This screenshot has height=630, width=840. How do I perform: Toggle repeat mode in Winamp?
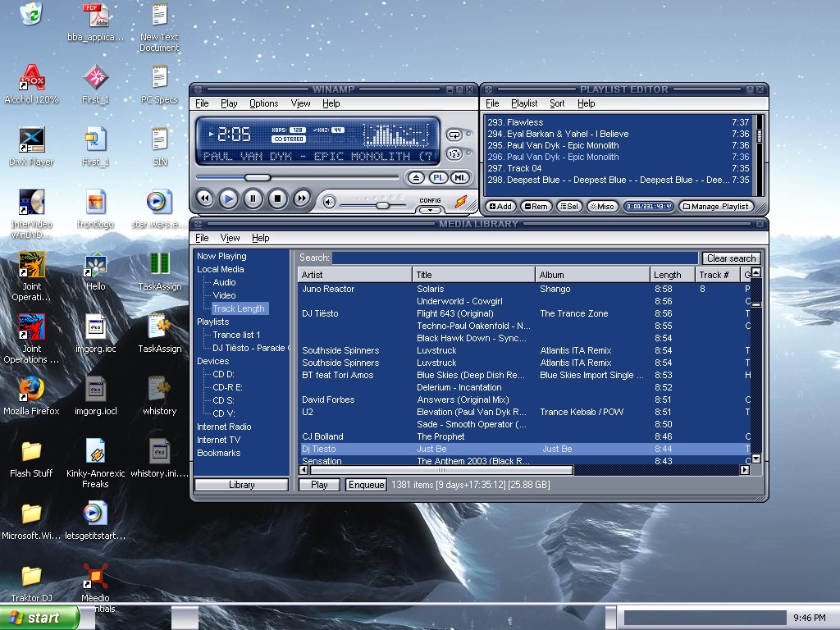[x=454, y=135]
